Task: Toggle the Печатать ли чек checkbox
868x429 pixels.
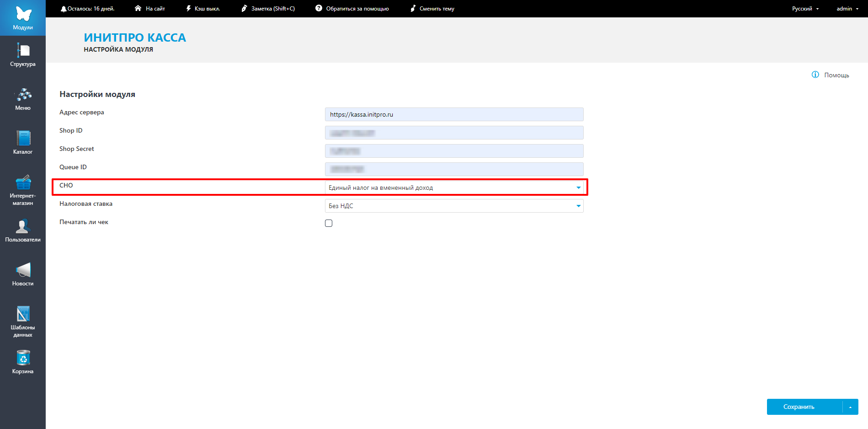Action: tap(329, 223)
